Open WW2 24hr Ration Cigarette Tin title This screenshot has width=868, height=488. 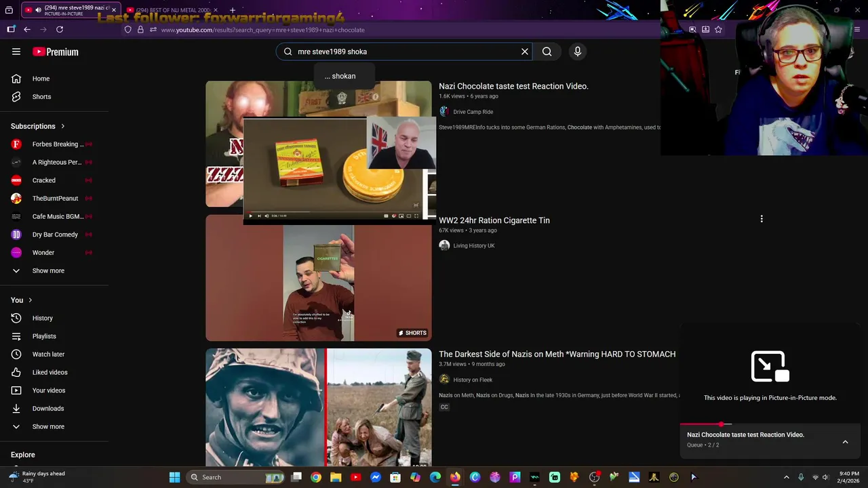click(494, 220)
